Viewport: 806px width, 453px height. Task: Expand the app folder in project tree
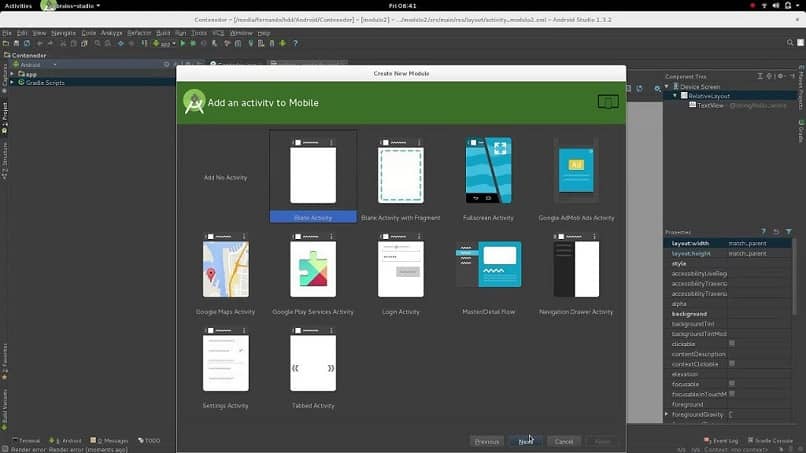[12, 74]
